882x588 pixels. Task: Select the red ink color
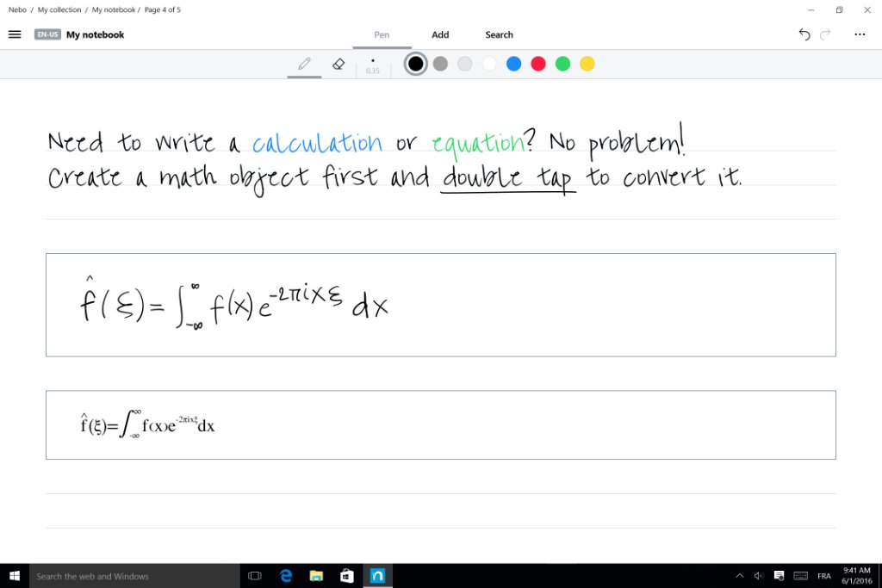coord(538,63)
